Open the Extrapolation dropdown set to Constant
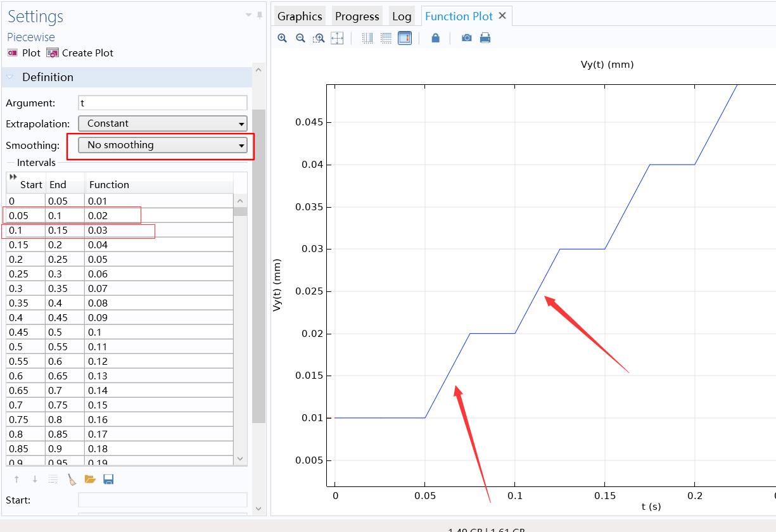776x532 pixels. coord(162,123)
